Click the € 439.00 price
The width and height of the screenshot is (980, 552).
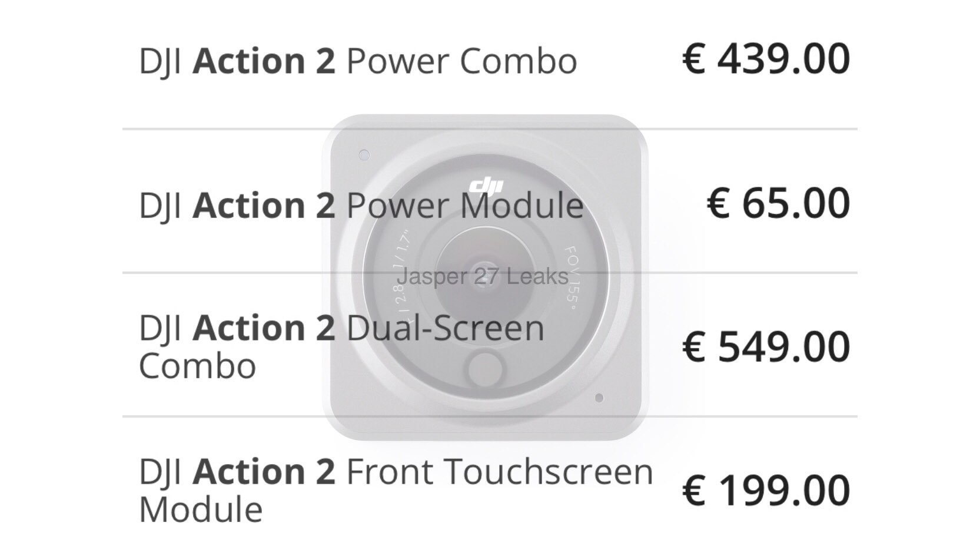(766, 60)
